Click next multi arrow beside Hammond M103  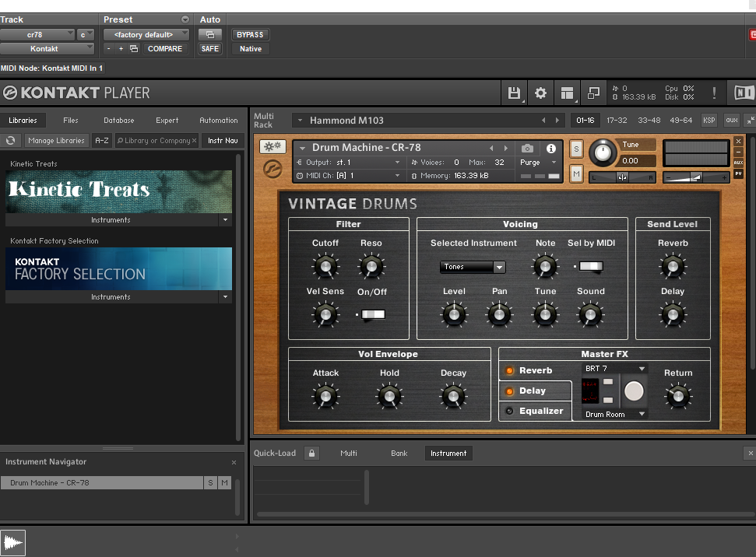(557, 121)
